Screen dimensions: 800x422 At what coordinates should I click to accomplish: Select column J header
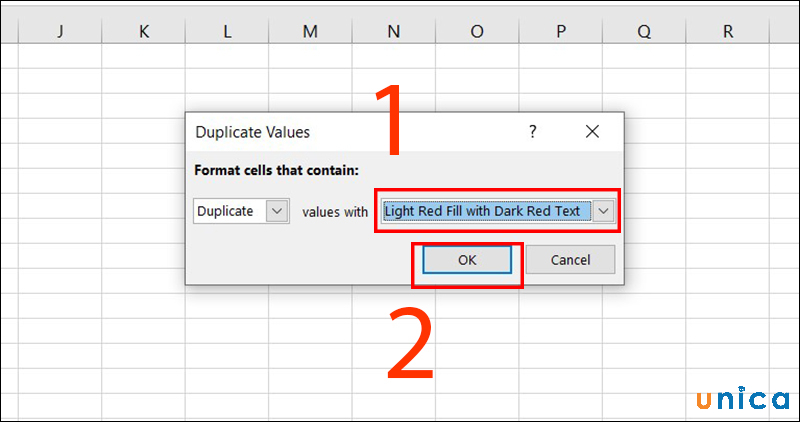(x=60, y=31)
